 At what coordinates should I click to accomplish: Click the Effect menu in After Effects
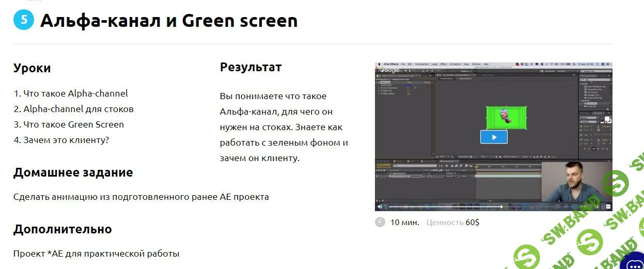pos(443,64)
